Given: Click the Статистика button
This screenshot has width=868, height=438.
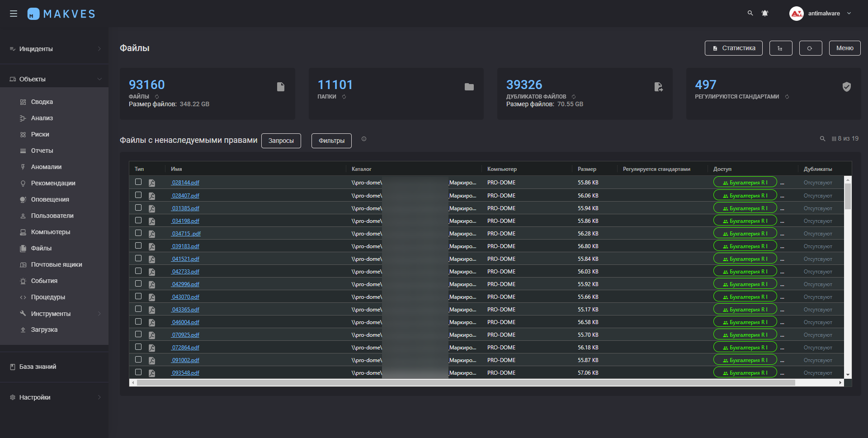Looking at the screenshot, I should [x=733, y=48].
